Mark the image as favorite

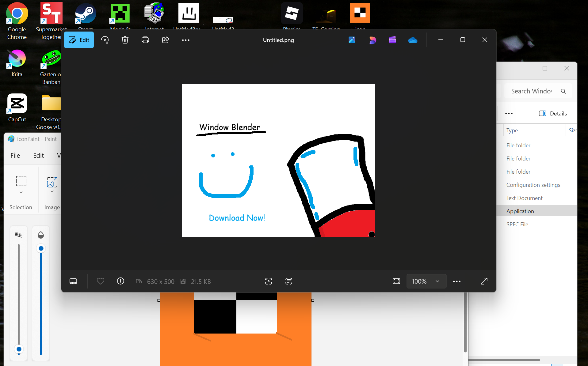(x=101, y=281)
